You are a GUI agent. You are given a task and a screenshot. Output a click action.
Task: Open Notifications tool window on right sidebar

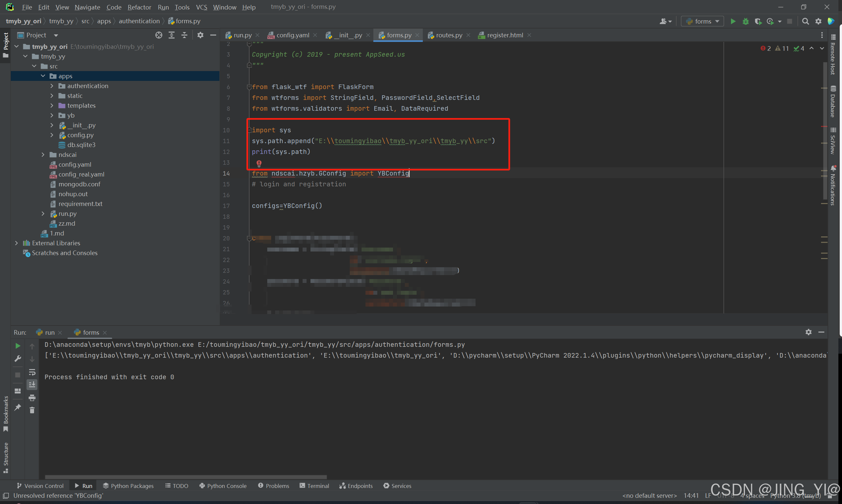pyautogui.click(x=833, y=185)
